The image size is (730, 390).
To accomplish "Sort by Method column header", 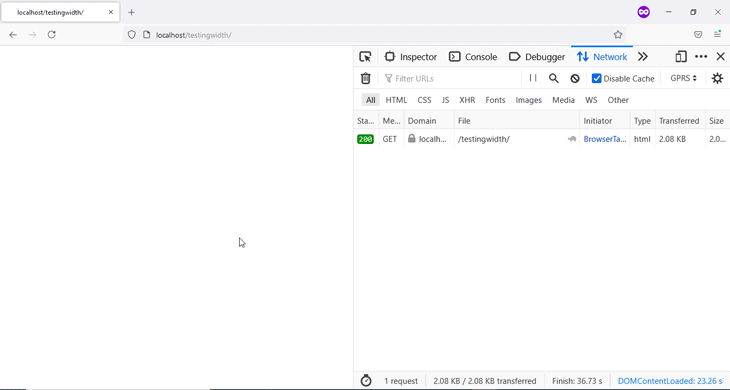I will tap(392, 121).
